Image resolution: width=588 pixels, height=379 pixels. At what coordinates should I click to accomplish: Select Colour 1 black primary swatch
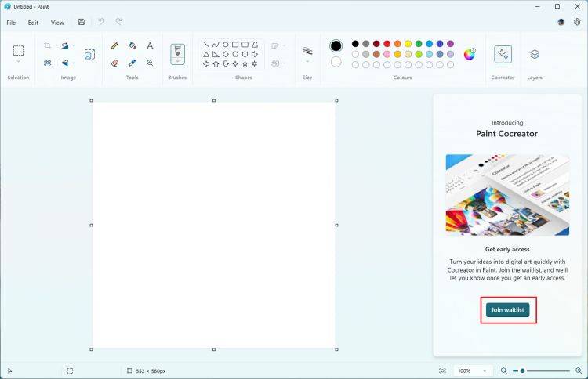tap(336, 45)
